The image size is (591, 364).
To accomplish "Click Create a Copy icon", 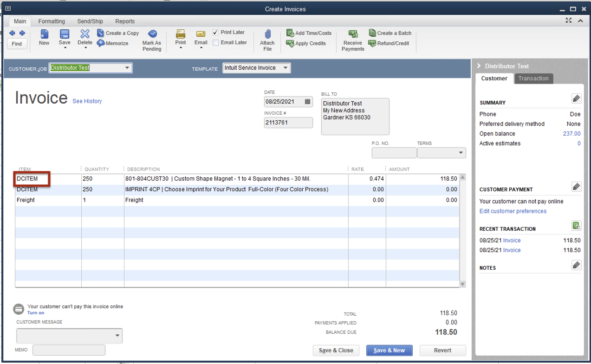I will click(x=101, y=33).
